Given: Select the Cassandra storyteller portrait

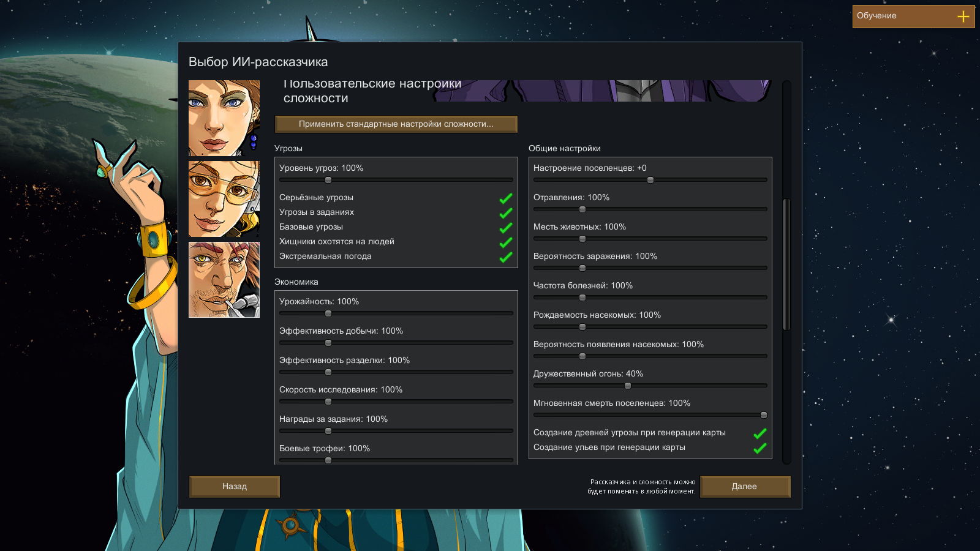Looking at the screenshot, I should click(224, 118).
